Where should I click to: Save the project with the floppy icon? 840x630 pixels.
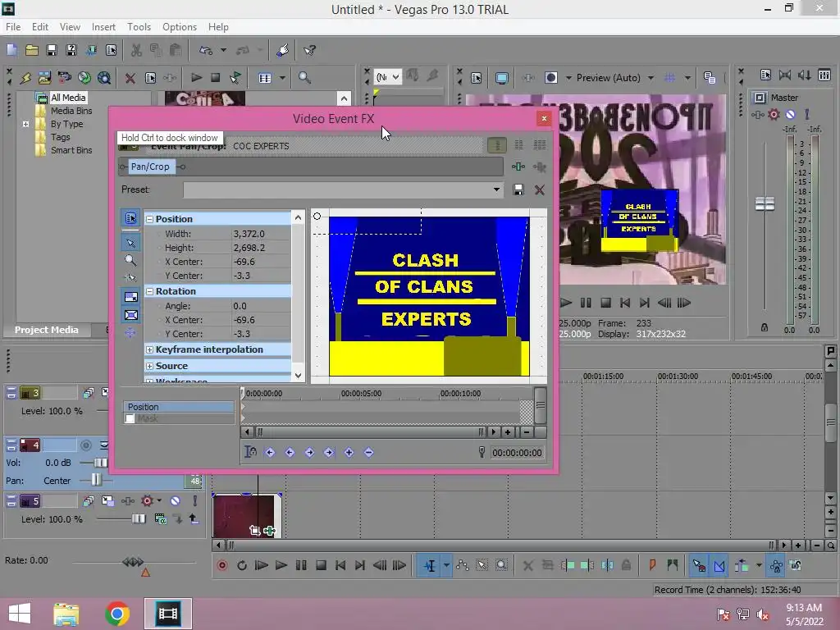[52, 50]
